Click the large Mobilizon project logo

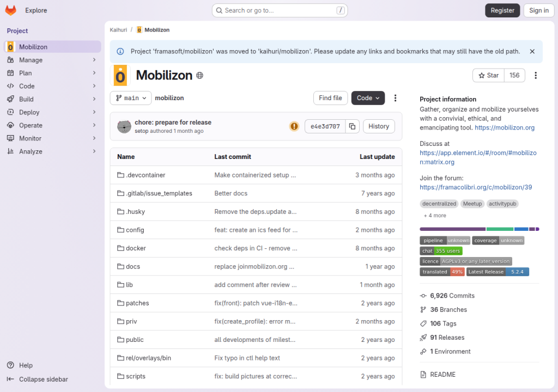(120, 76)
